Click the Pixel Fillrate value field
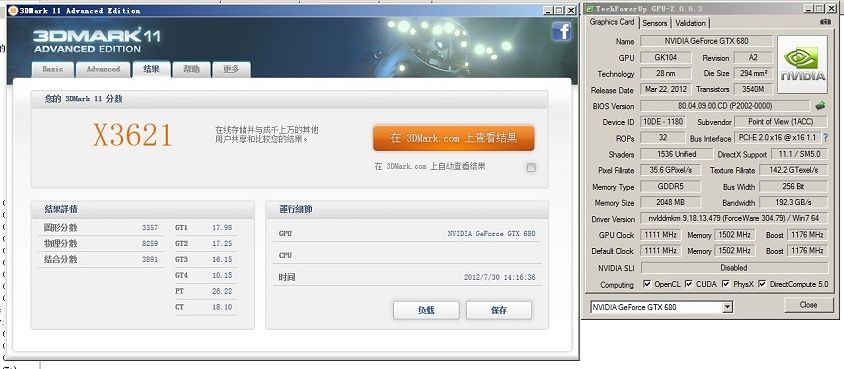The image size is (844, 369). coord(670,170)
